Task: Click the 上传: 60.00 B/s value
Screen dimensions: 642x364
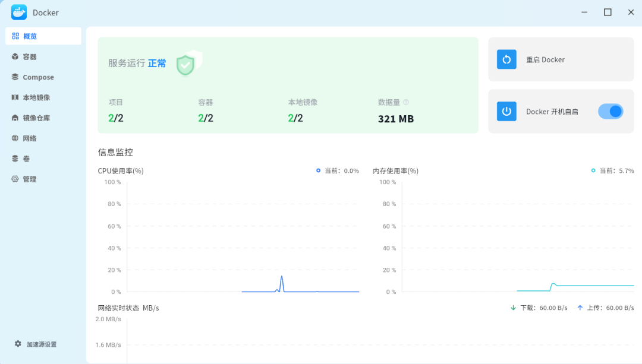Action: pos(610,308)
